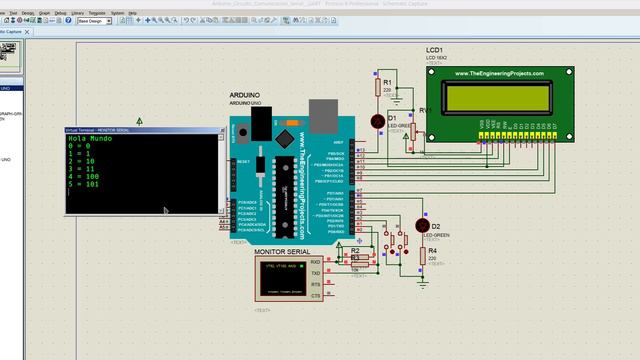
Task: Open the Graph menu
Action: coord(44,13)
